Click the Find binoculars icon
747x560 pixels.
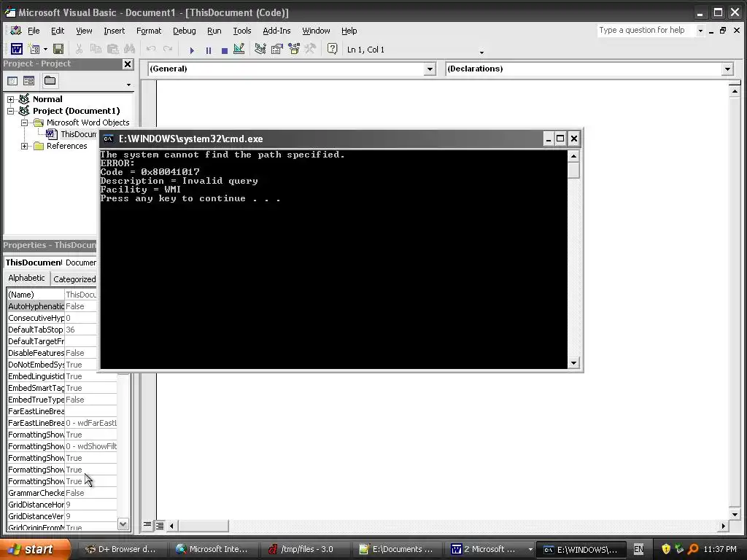pyautogui.click(x=129, y=49)
